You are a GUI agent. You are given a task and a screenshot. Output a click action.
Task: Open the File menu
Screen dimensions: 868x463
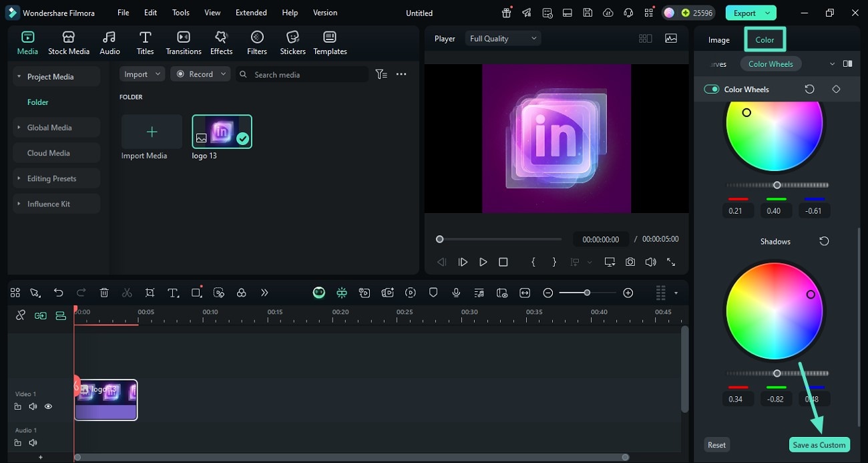(x=124, y=13)
